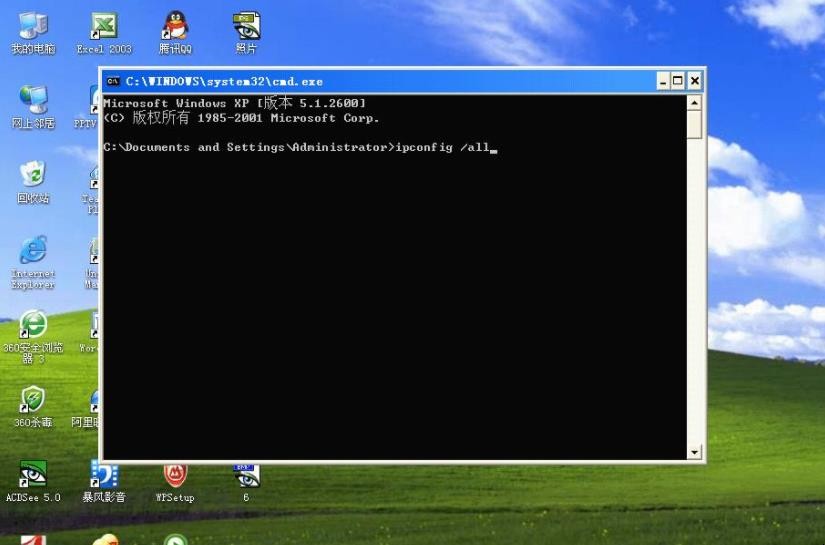Click the 'Microsoft Windows XP' version line
The image size is (825, 545).
235,103
